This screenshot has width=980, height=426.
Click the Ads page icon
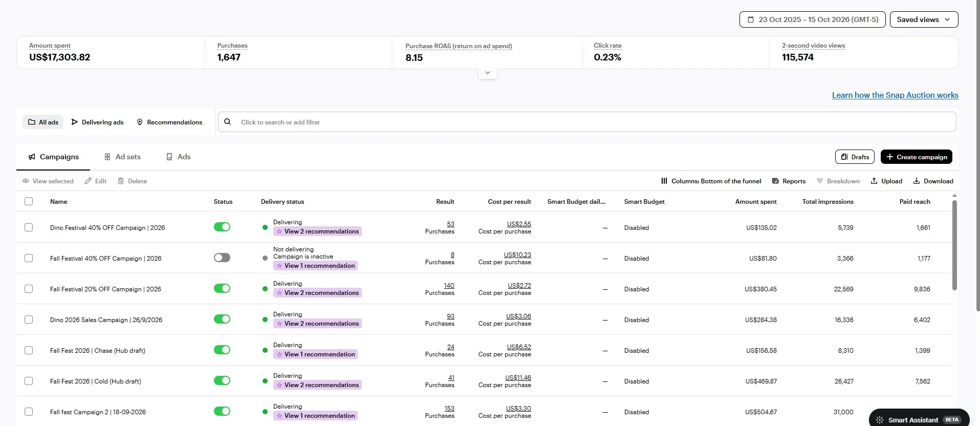tap(169, 157)
